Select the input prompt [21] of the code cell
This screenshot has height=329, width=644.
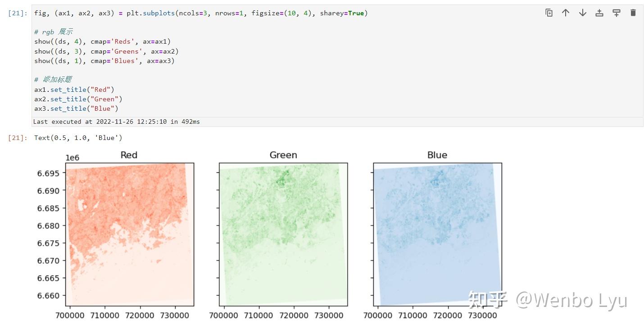[18, 14]
